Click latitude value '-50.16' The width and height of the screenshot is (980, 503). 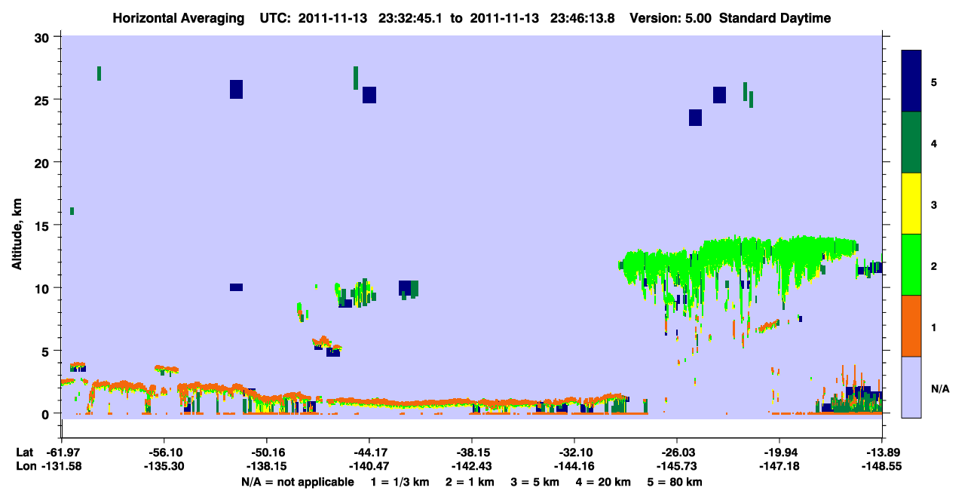[x=266, y=452]
